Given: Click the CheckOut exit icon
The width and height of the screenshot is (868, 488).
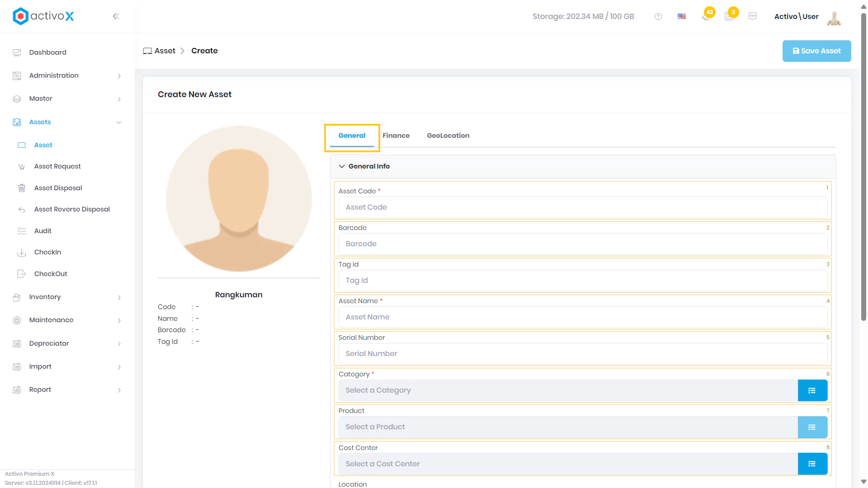Looking at the screenshot, I should (21, 274).
